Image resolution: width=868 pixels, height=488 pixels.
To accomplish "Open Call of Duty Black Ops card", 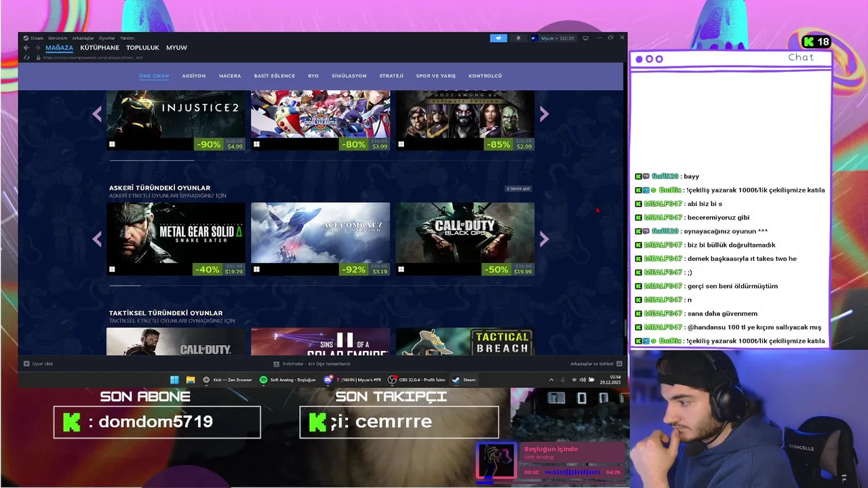I will click(465, 239).
